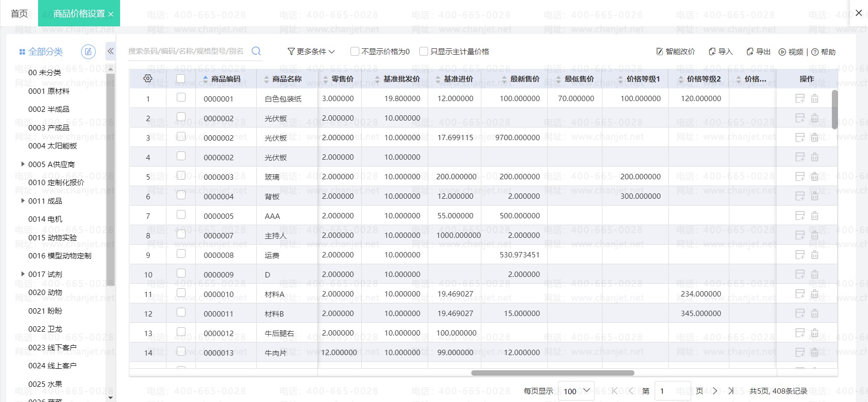Check the row for 运费
Image resolution: width=868 pixels, height=402 pixels.
pos(181,254)
